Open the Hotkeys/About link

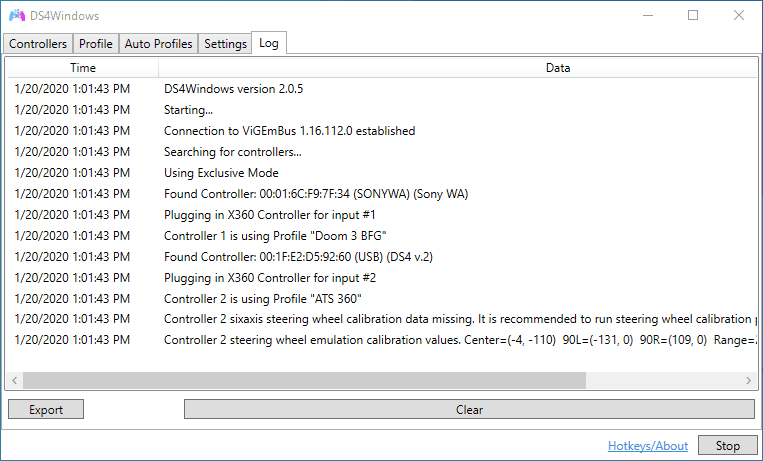(x=648, y=446)
